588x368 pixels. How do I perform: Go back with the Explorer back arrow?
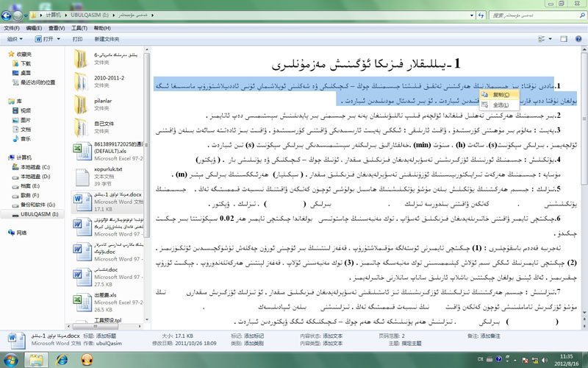6,15
